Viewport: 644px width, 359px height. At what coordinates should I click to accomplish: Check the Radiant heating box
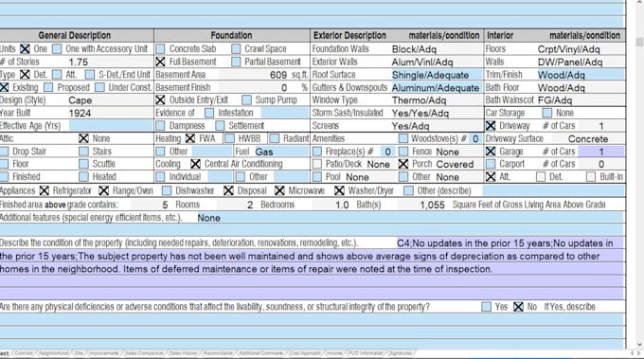tap(275, 138)
